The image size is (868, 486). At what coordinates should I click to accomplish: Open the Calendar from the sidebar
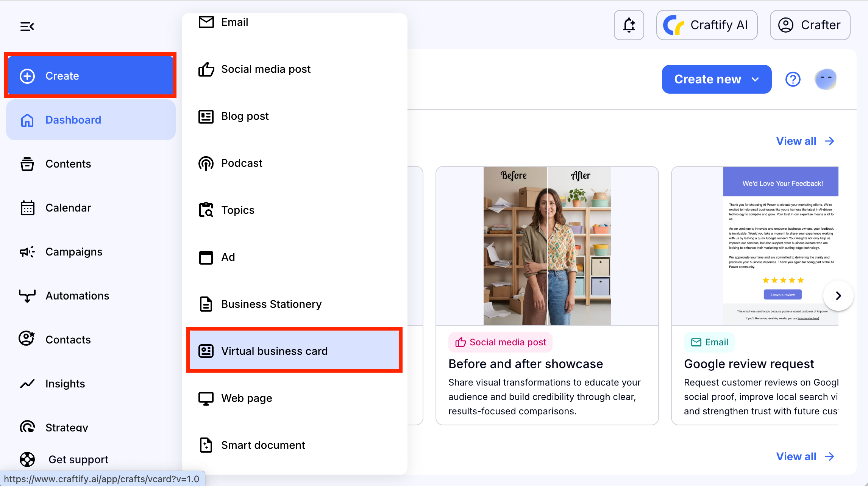point(68,208)
